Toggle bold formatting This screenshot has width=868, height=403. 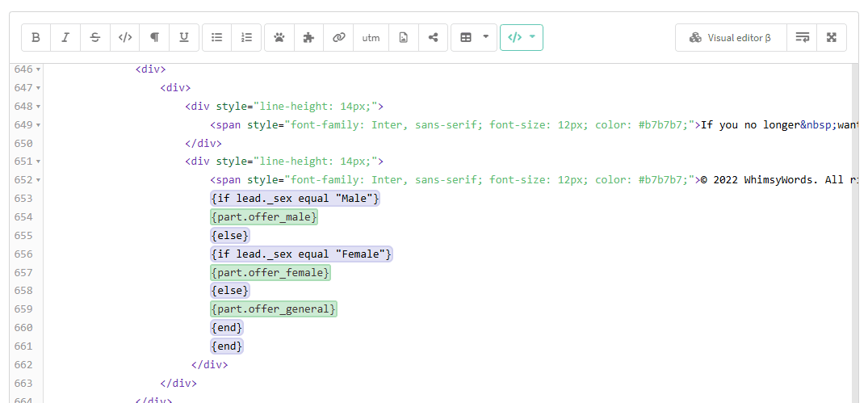(36, 38)
